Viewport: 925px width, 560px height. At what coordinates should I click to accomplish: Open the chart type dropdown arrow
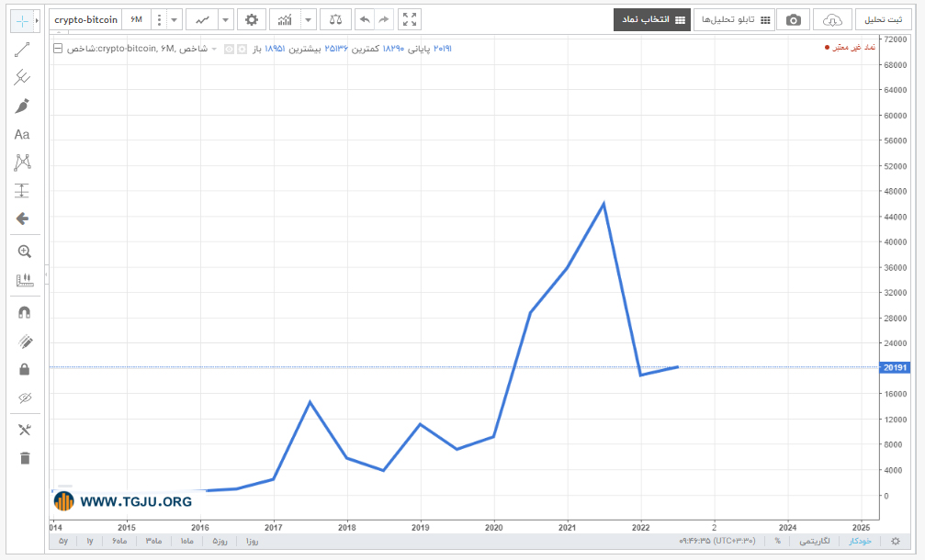[x=225, y=19]
